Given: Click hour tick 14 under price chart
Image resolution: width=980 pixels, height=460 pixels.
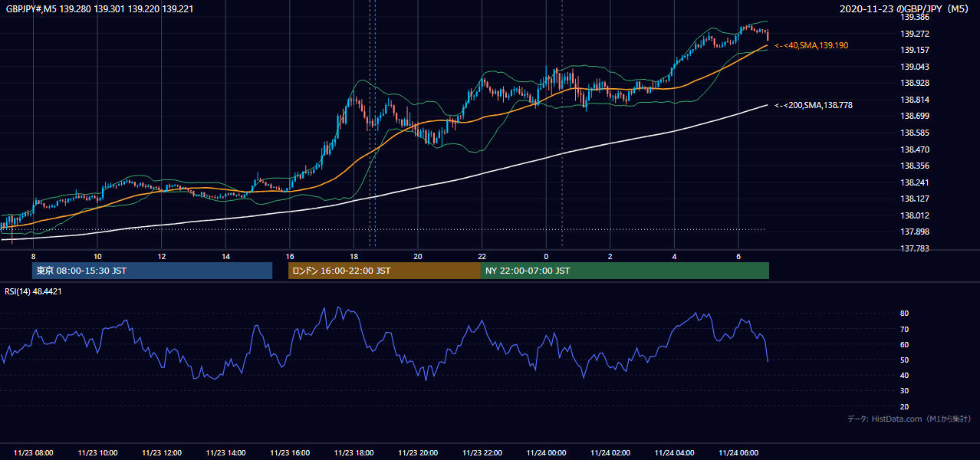Looking at the screenshot, I should 225,256.
